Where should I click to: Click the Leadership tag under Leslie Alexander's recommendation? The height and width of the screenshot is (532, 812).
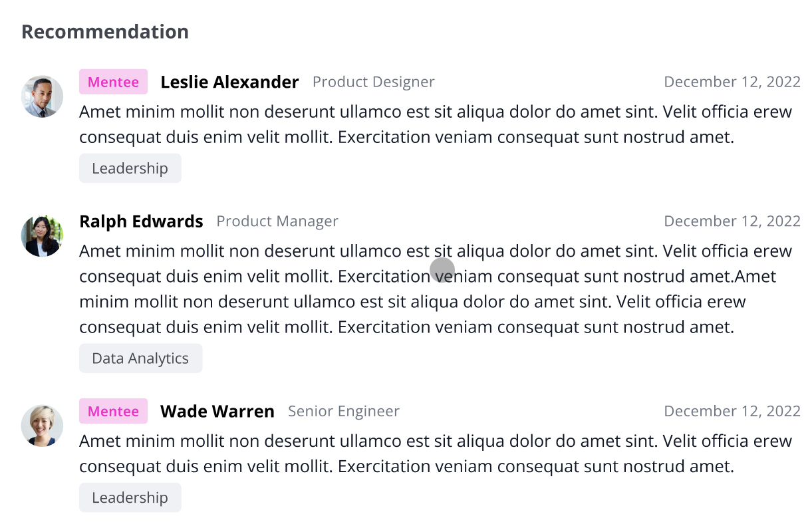coord(130,168)
